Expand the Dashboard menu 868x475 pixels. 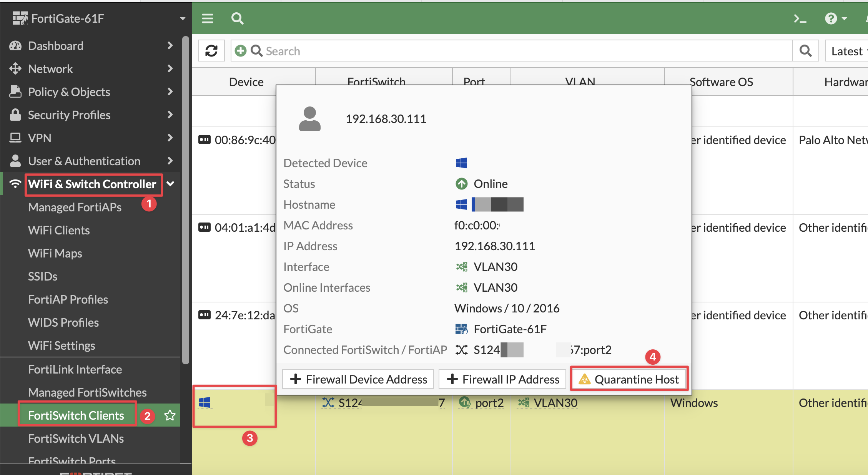pos(91,46)
